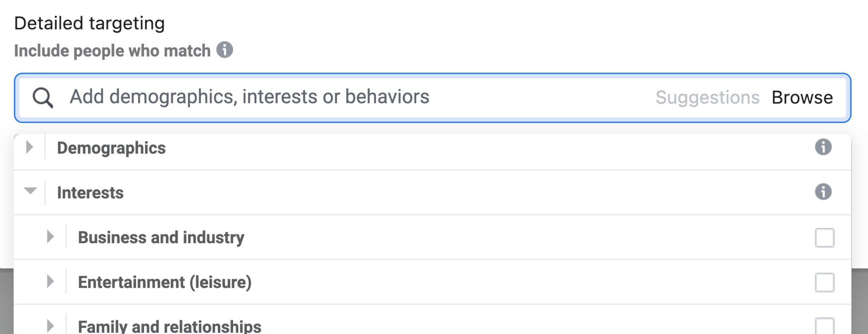Select the Entertainment (leisure) label
The width and height of the screenshot is (868, 334).
coord(165,282)
